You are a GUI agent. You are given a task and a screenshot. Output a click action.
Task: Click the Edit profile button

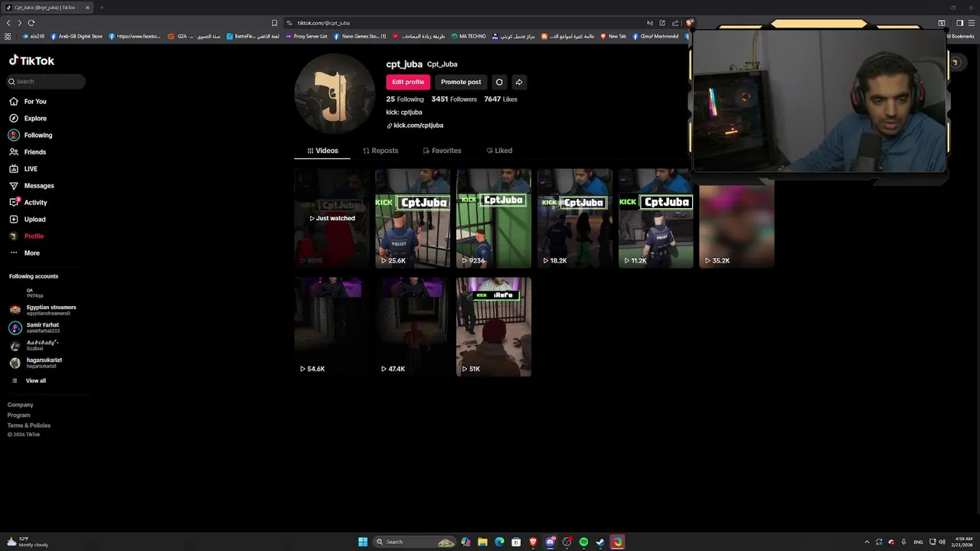408,82
